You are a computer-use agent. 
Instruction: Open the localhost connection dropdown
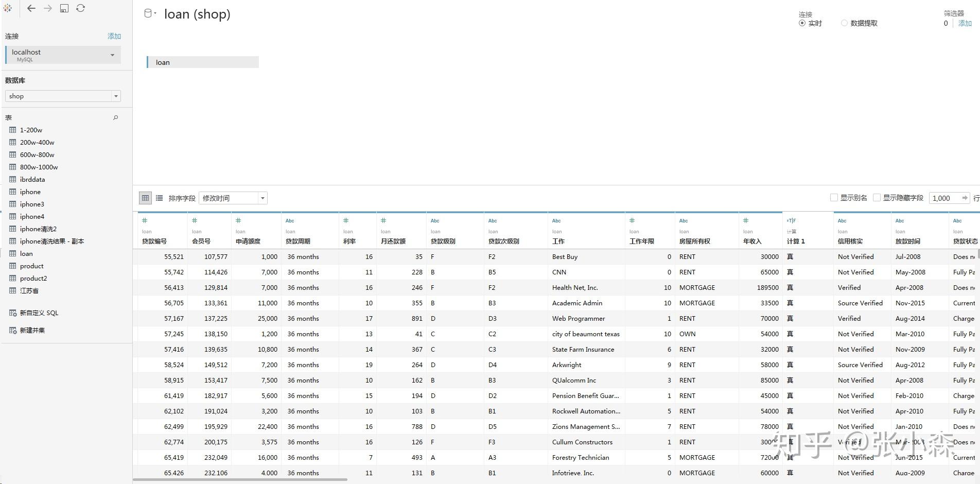[113, 55]
